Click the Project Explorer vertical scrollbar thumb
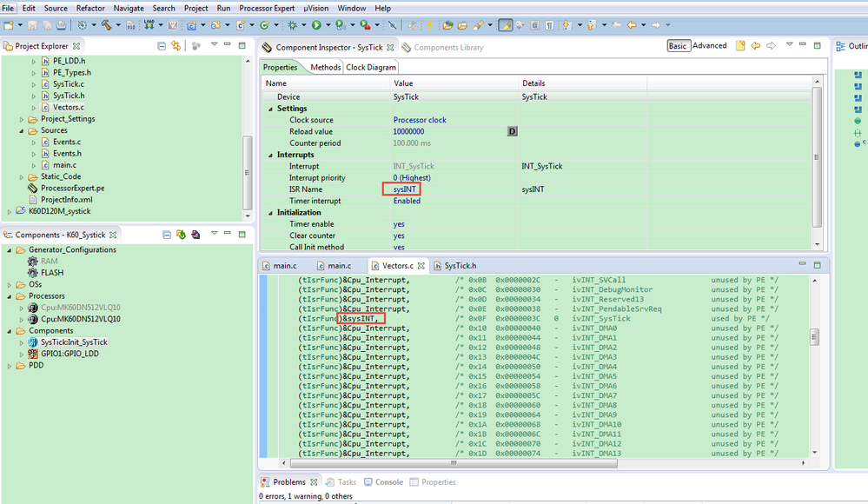The height and width of the screenshot is (504, 868). tap(247, 172)
